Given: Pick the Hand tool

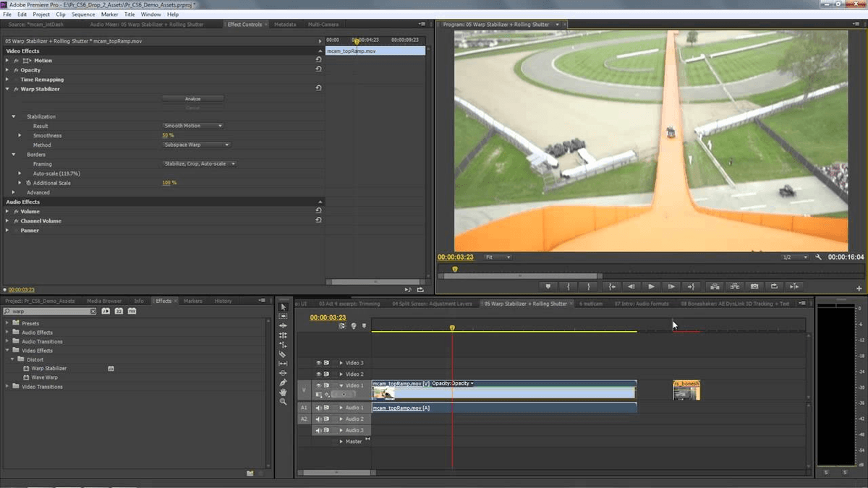Looking at the screenshot, I should point(283,392).
